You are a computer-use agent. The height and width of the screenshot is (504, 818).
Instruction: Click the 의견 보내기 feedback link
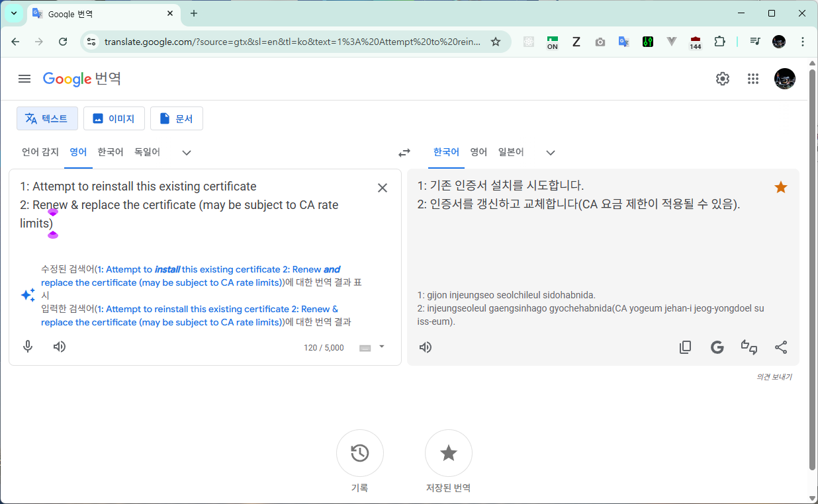point(774,377)
